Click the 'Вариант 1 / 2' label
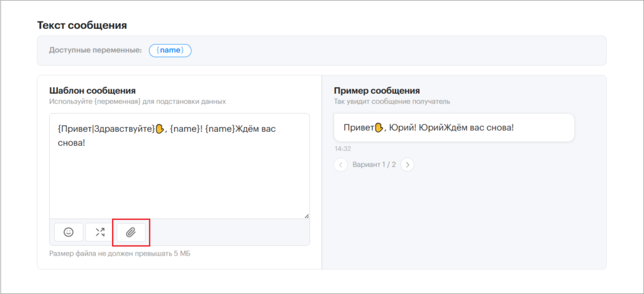 [374, 165]
